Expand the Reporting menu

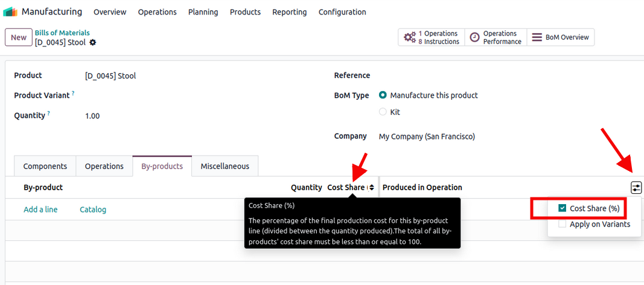click(289, 12)
